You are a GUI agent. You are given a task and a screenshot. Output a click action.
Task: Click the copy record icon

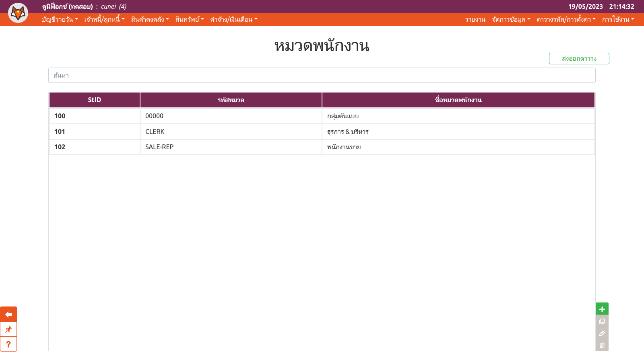click(602, 321)
